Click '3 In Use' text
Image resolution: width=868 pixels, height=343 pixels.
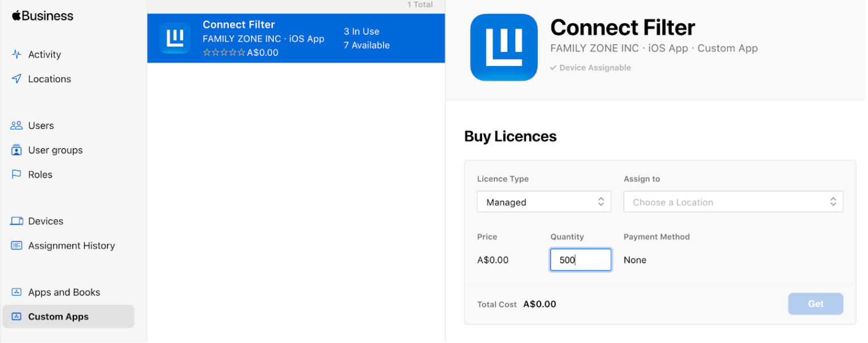(x=361, y=31)
